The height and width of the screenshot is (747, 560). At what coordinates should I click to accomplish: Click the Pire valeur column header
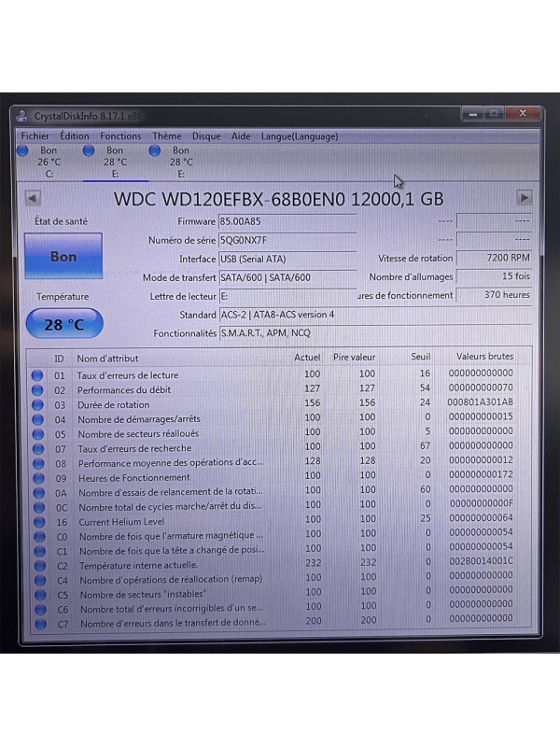pyautogui.click(x=355, y=357)
